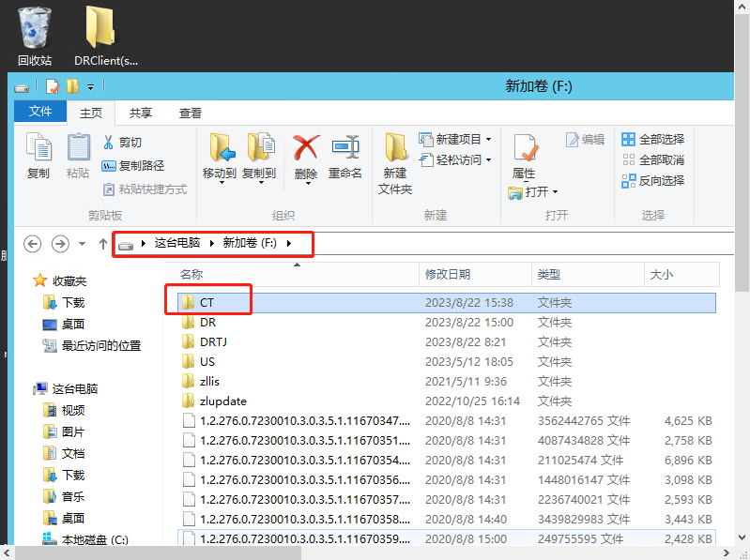The width and height of the screenshot is (750, 560).
Task: Click Select all button
Action: (x=653, y=139)
